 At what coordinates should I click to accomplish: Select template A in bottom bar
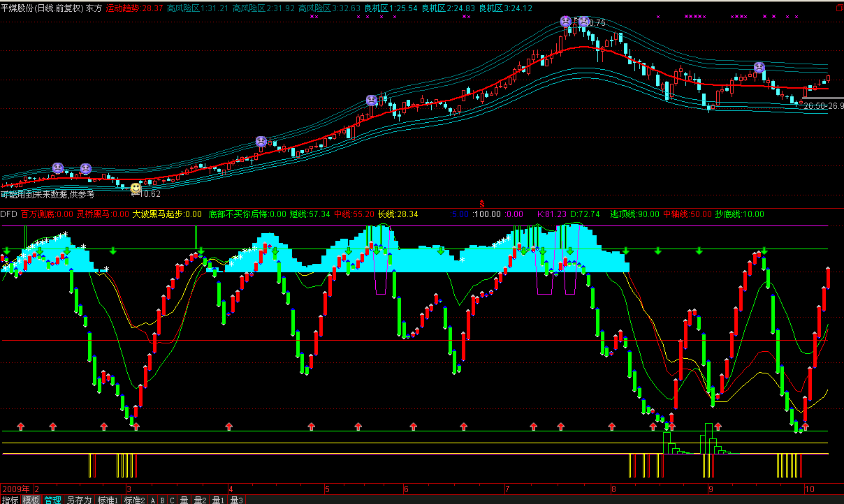[x=153, y=500]
